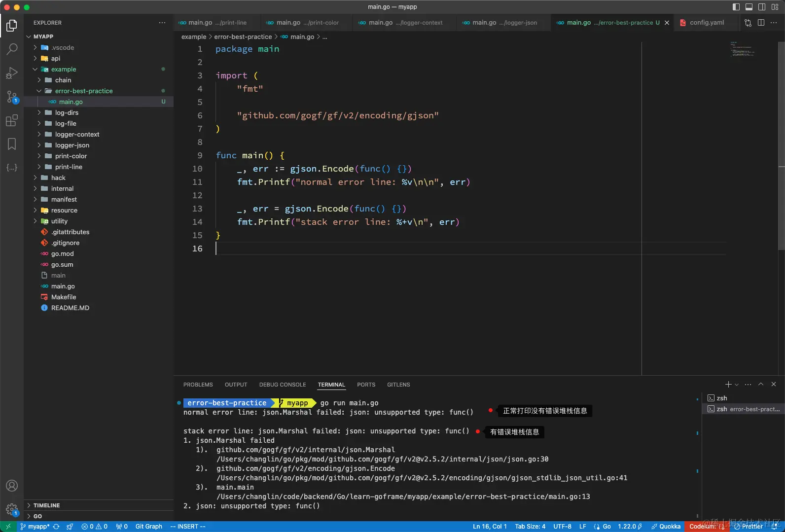Click Ln 16, Col 1 indicator
Screen dimensions: 785x532
[490, 527]
